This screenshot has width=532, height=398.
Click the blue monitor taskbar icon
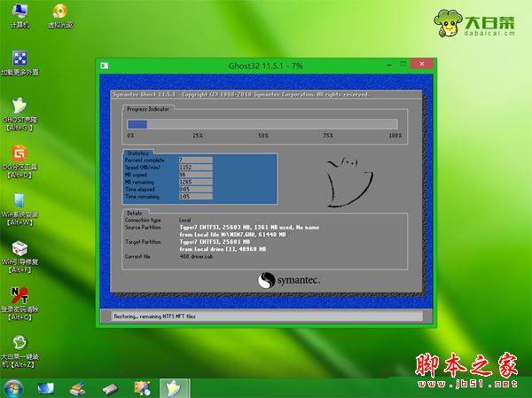point(46,388)
